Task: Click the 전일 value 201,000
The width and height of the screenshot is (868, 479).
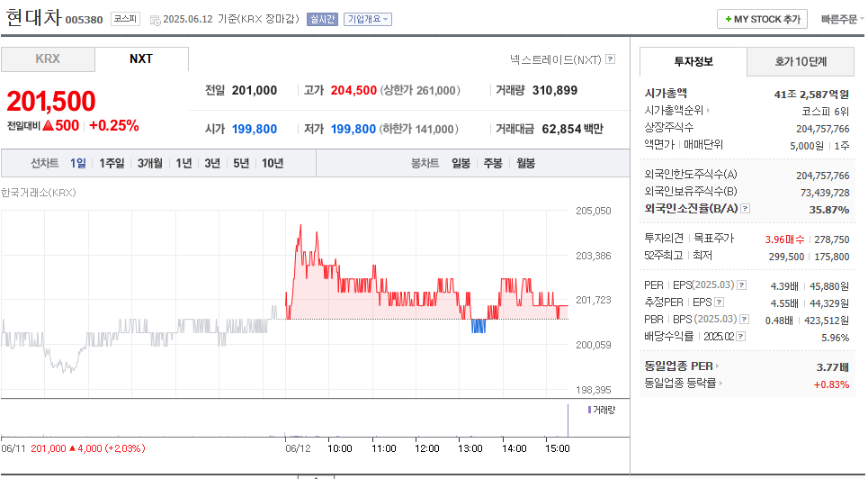Action: click(254, 90)
